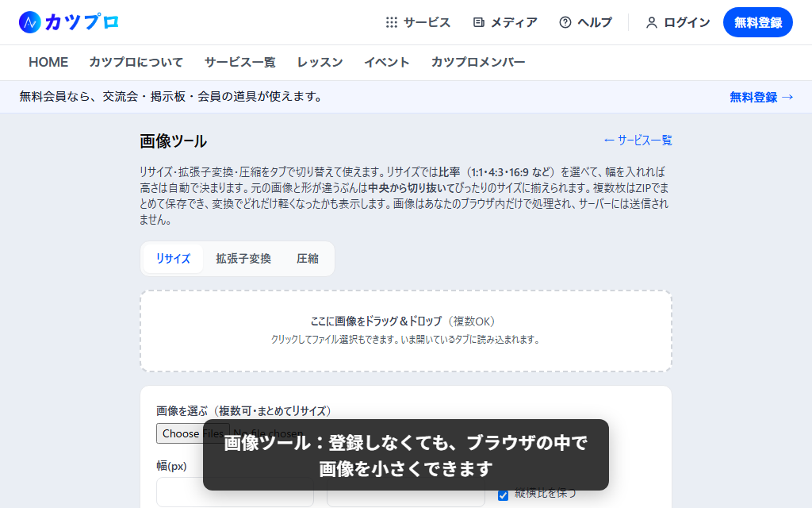Open the ヘルプ menu in header
The image size is (812, 508).
[586, 22]
